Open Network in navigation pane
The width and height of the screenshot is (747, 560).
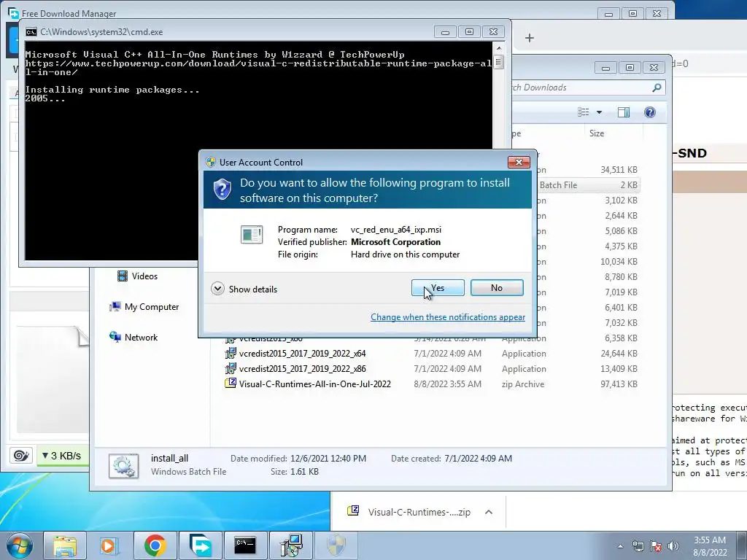(133, 337)
